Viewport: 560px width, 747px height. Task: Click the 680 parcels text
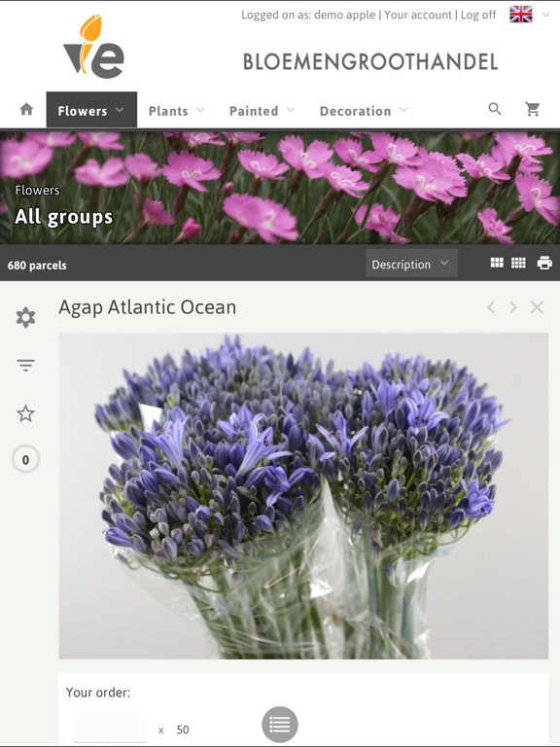coord(37,266)
